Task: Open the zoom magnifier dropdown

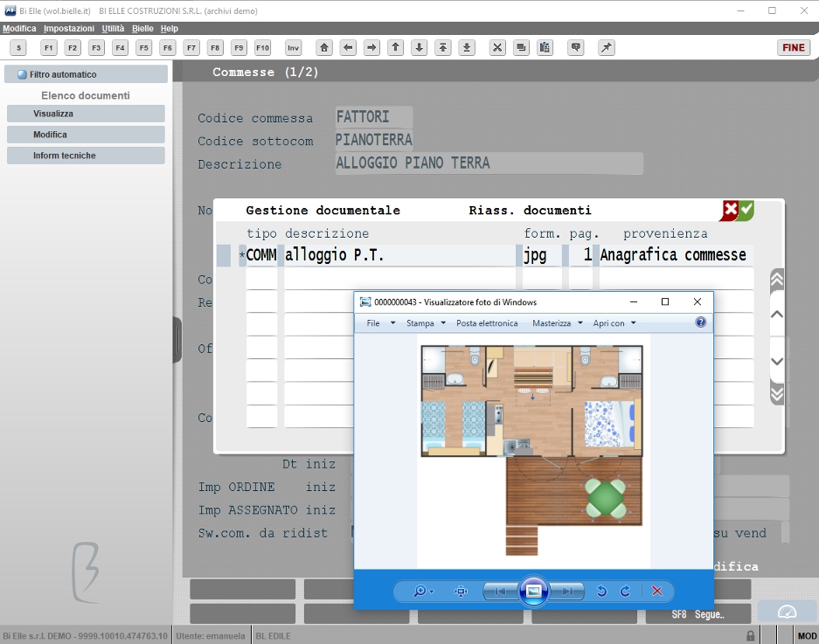Action: pyautogui.click(x=423, y=592)
